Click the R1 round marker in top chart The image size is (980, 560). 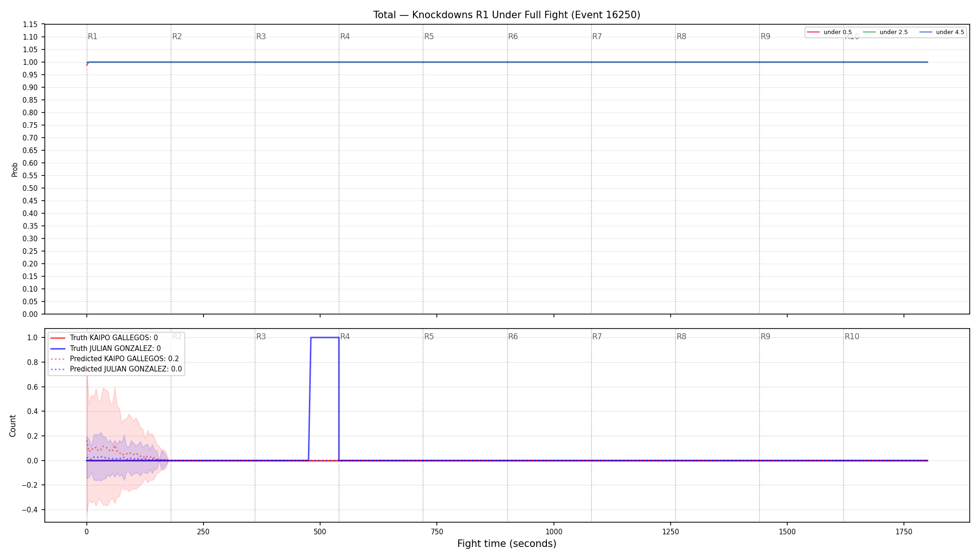point(93,36)
